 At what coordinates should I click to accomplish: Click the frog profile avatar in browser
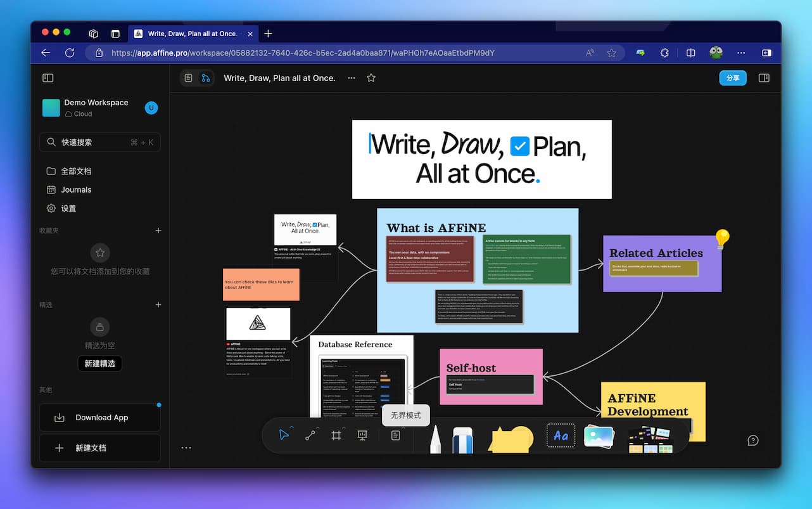pyautogui.click(x=716, y=53)
